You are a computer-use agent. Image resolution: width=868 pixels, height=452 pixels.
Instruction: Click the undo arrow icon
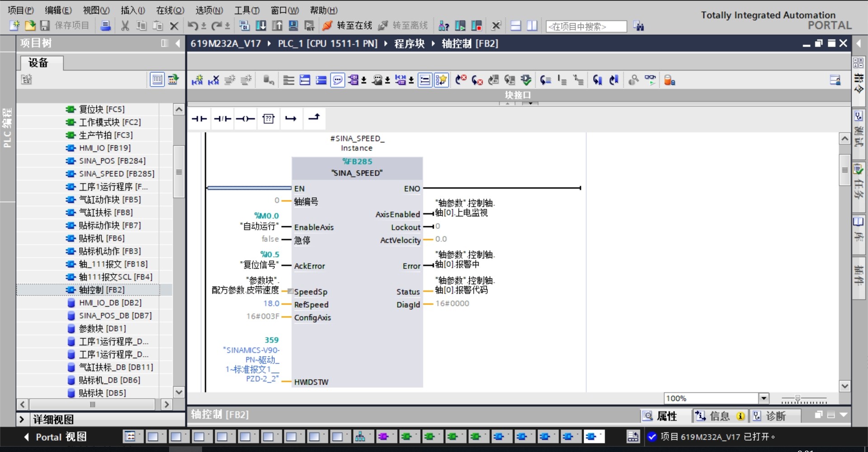193,26
